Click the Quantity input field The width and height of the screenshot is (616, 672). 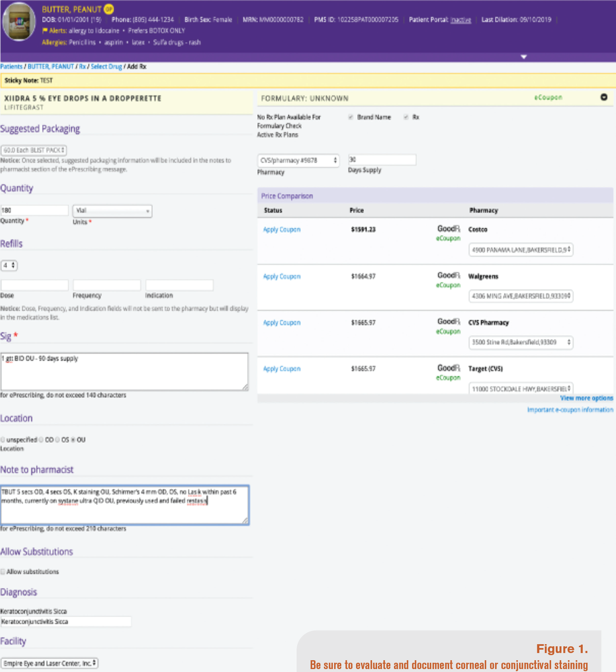click(35, 210)
